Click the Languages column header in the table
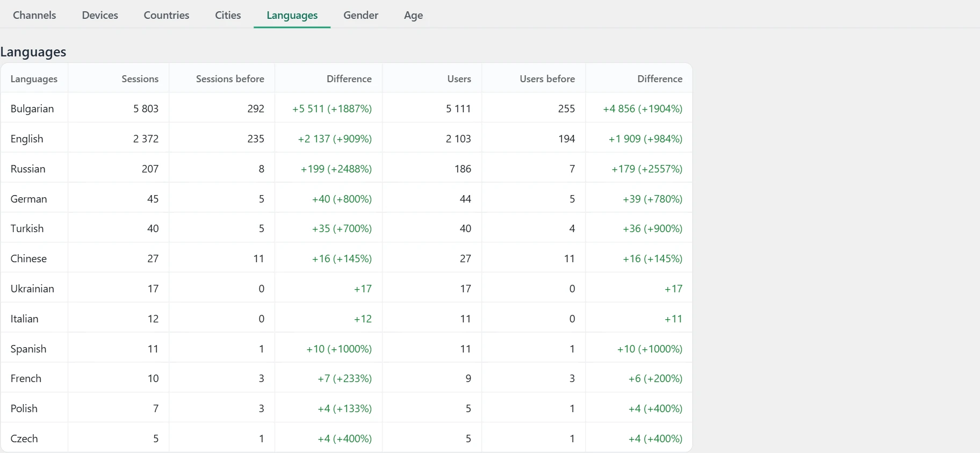 click(34, 79)
